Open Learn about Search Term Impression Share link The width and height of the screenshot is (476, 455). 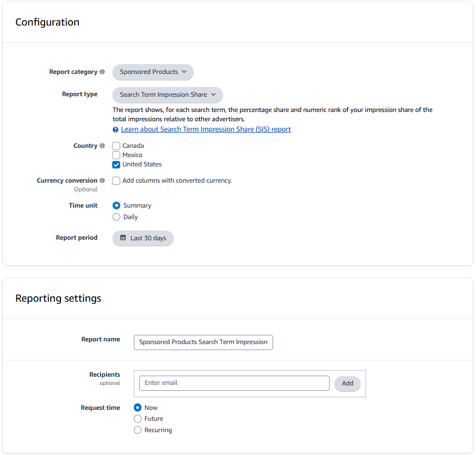click(206, 129)
